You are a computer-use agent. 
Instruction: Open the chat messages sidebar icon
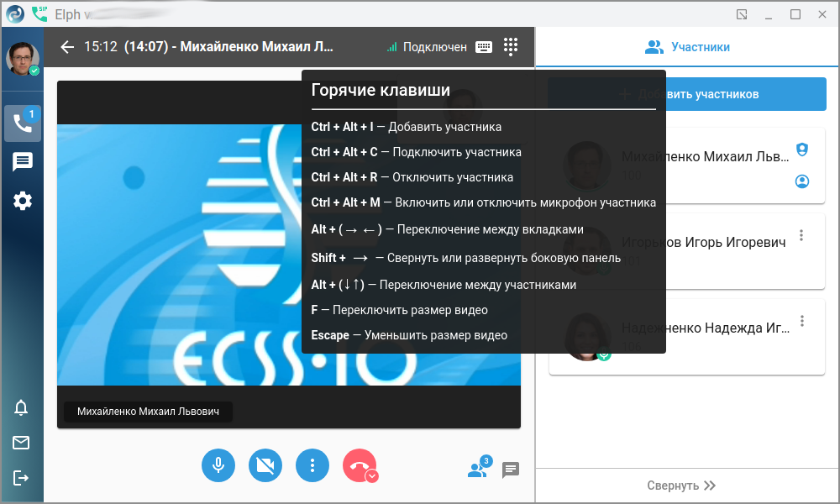(x=23, y=162)
